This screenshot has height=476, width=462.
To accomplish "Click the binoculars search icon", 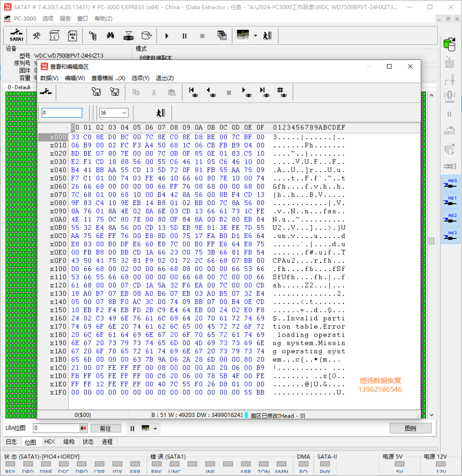I will 111,36.
